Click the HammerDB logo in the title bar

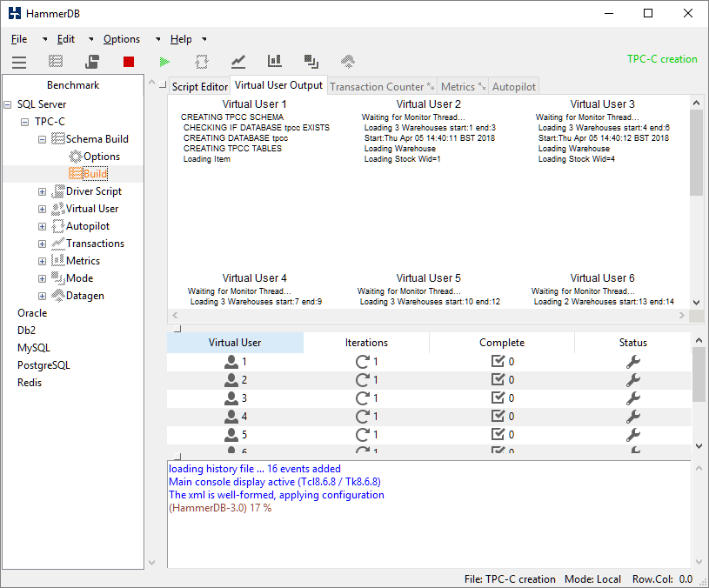click(15, 13)
